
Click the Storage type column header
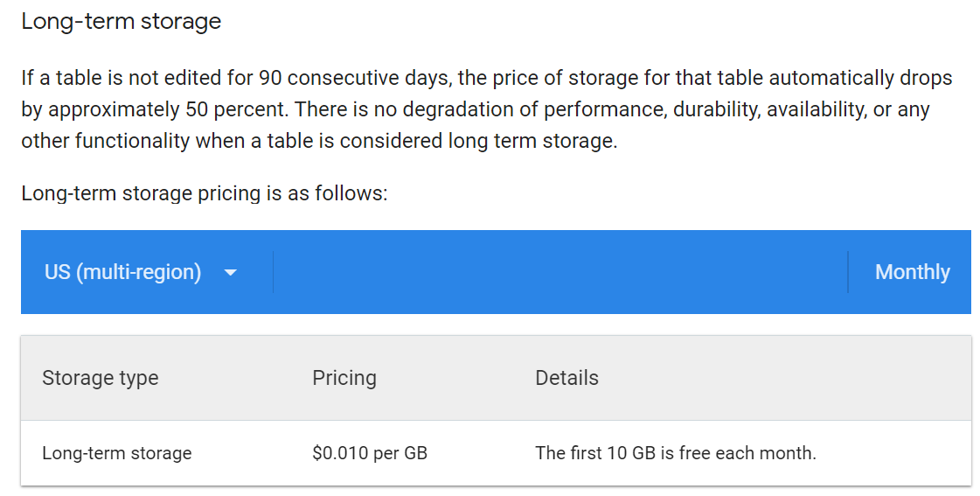coord(101,378)
